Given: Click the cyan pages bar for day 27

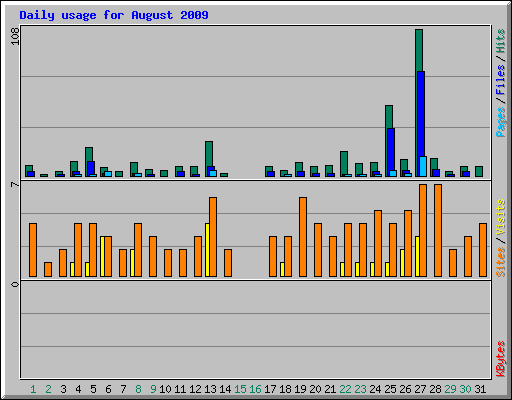Looking at the screenshot, I should coord(423,166).
